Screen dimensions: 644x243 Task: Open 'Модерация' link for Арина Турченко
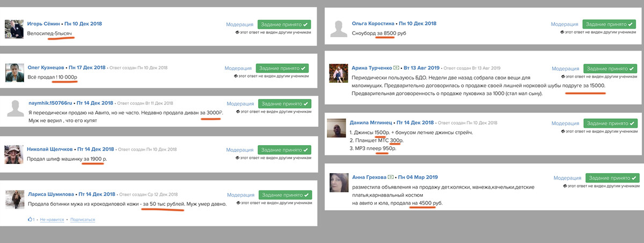click(x=566, y=68)
